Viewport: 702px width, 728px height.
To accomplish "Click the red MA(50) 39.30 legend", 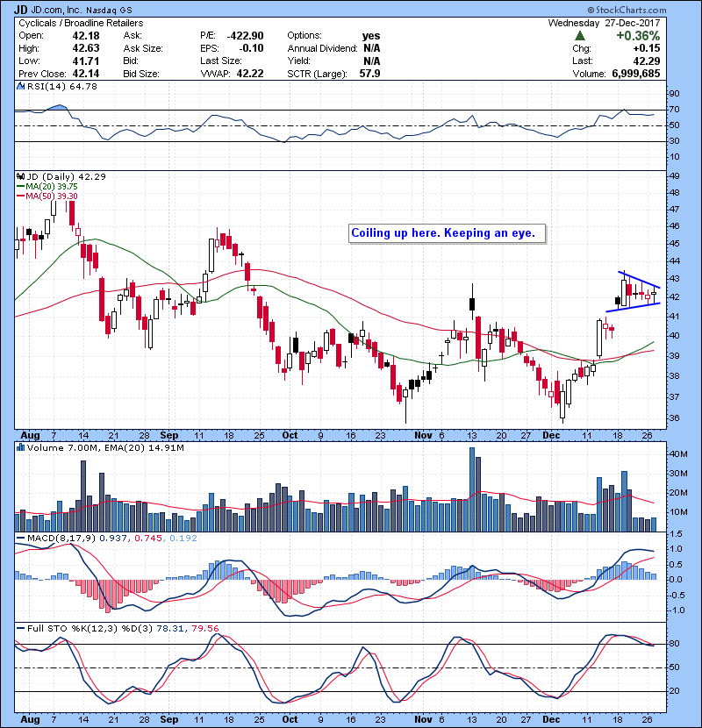I will [47, 196].
